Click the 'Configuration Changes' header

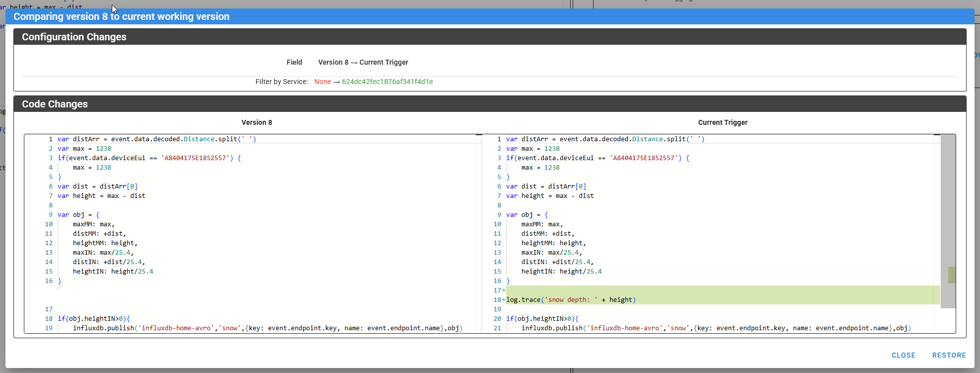[x=74, y=37]
